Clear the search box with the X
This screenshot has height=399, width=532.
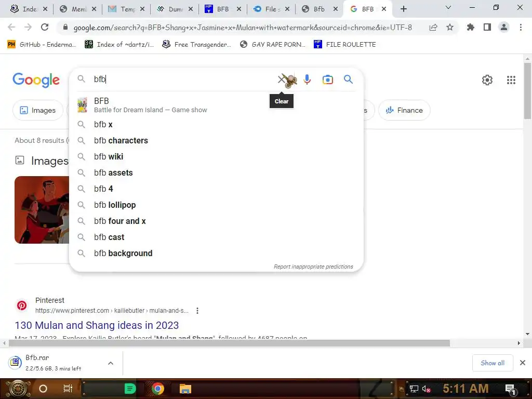point(282,79)
